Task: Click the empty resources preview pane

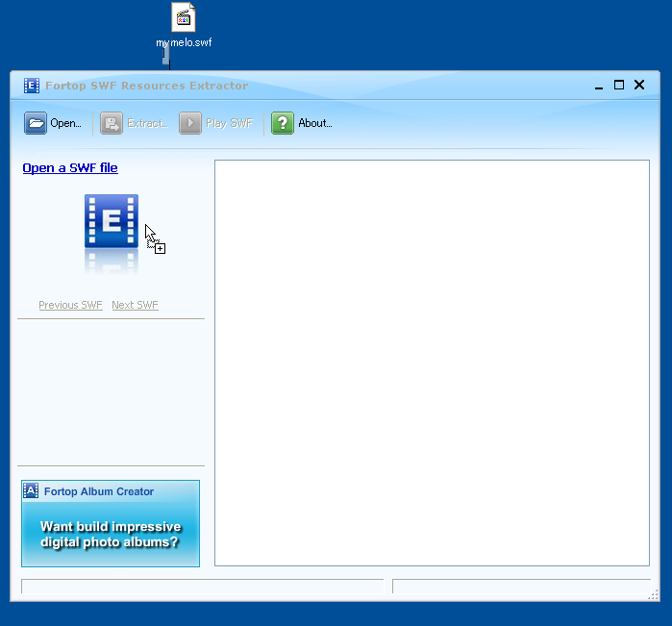Action: click(x=432, y=363)
